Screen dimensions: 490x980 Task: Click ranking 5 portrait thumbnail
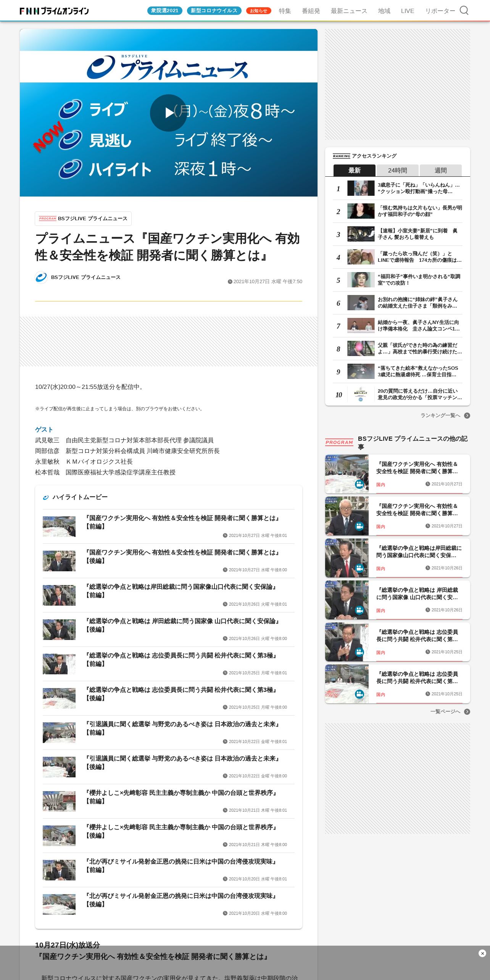[x=361, y=280]
